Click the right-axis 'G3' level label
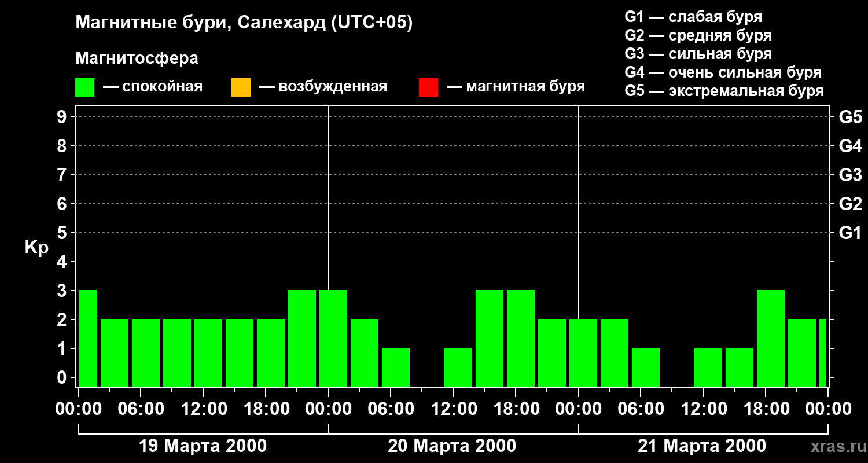 click(851, 175)
